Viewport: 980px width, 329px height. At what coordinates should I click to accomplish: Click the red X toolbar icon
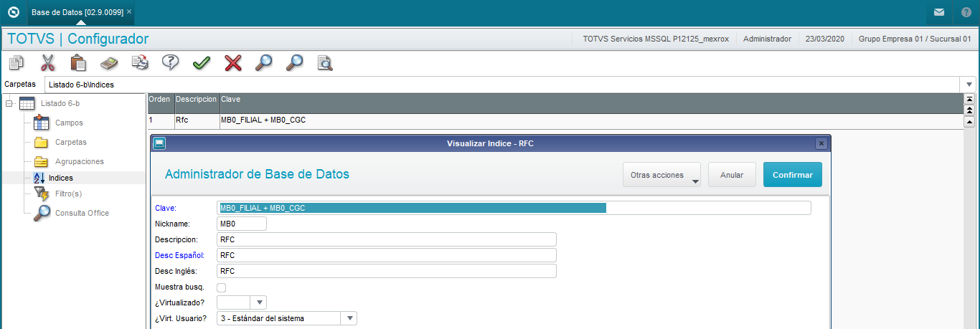[232, 63]
